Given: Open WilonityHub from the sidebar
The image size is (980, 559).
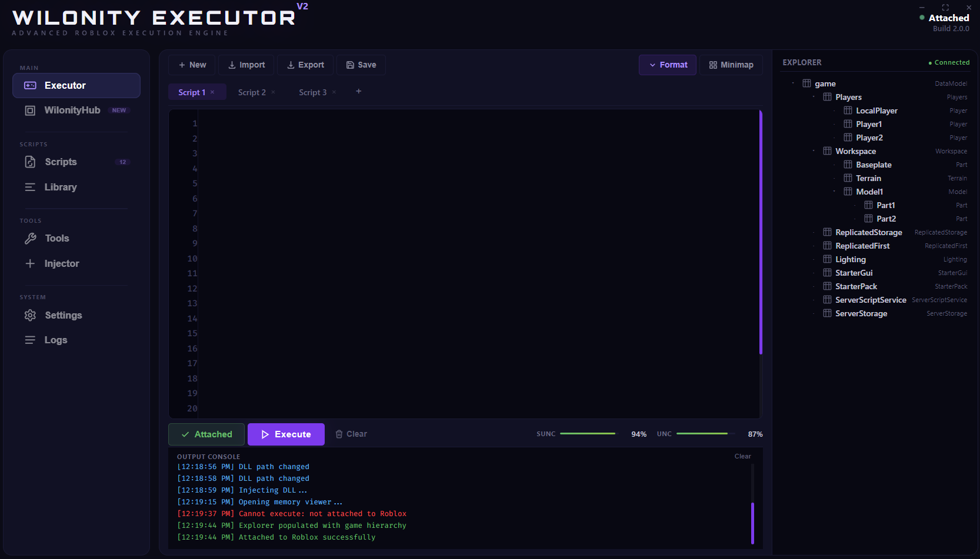Looking at the screenshot, I should pos(76,111).
